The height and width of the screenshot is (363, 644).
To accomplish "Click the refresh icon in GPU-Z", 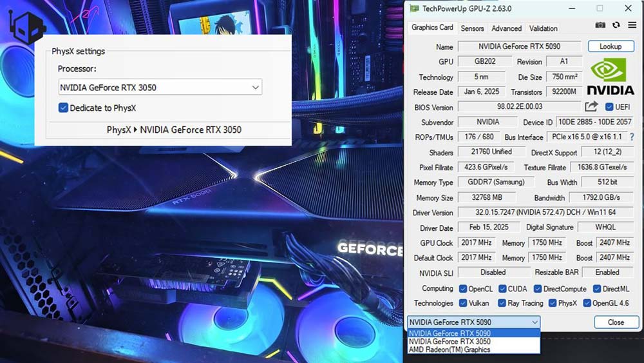I will pyautogui.click(x=616, y=25).
